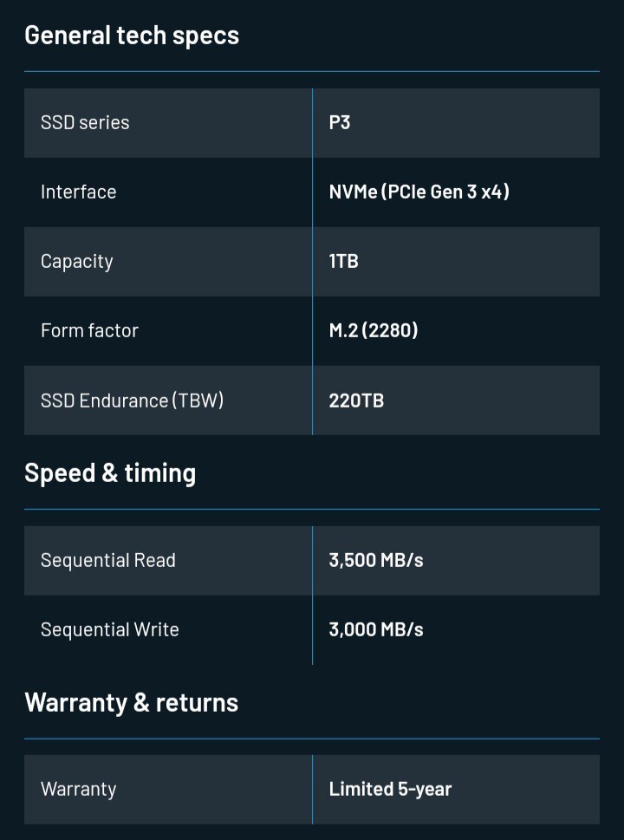
Task: Click the Sequential Write label
Action: (110, 629)
